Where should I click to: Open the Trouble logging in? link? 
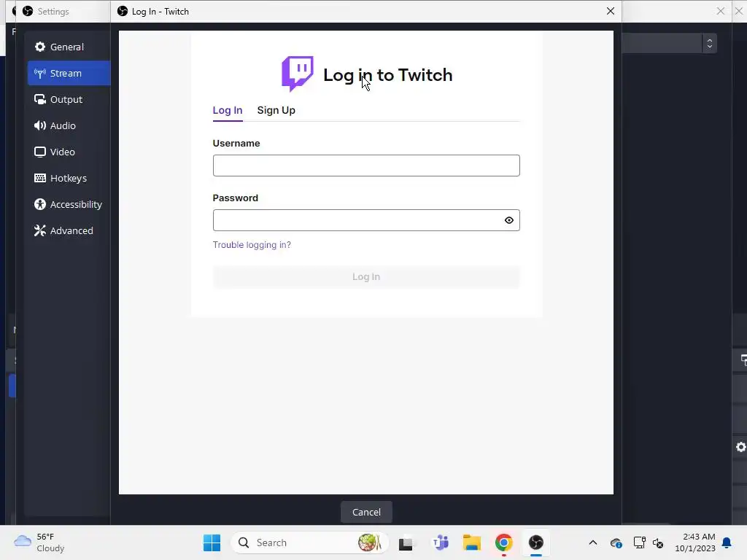point(252,245)
